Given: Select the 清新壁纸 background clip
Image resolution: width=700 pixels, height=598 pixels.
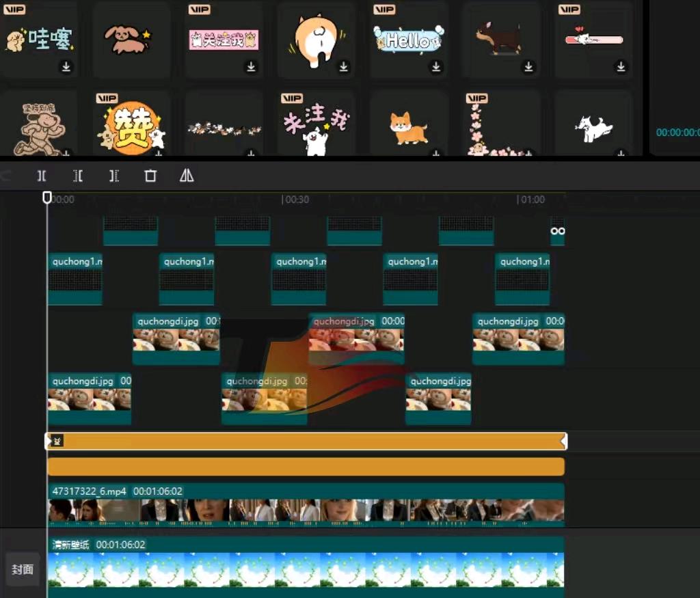Looking at the screenshot, I should tap(306, 566).
